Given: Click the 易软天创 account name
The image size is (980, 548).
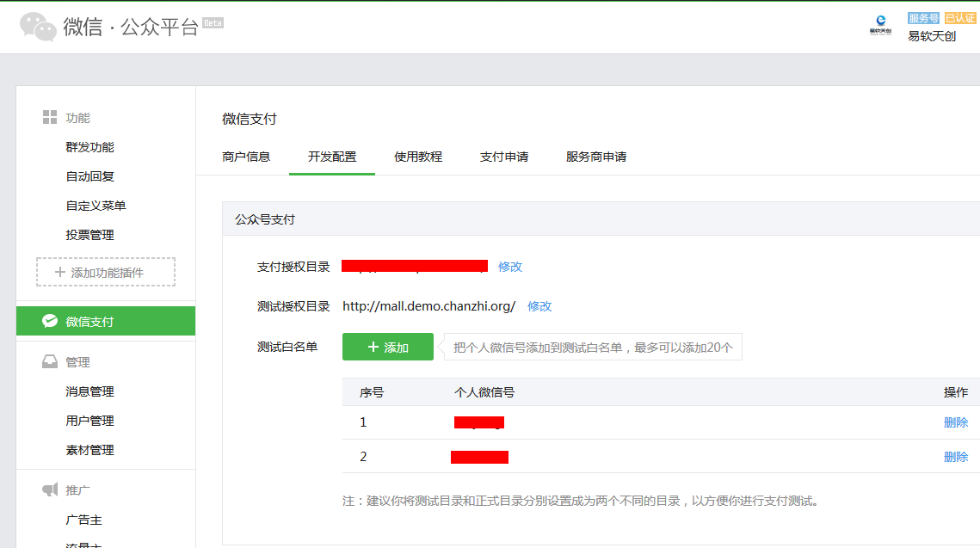Looking at the screenshot, I should (x=932, y=36).
